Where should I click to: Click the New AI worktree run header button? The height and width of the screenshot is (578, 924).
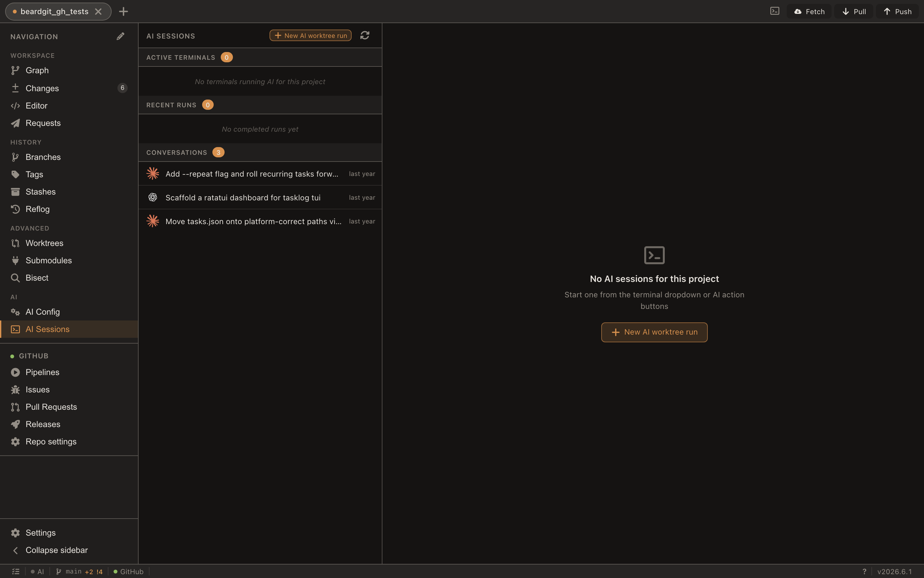pos(311,36)
